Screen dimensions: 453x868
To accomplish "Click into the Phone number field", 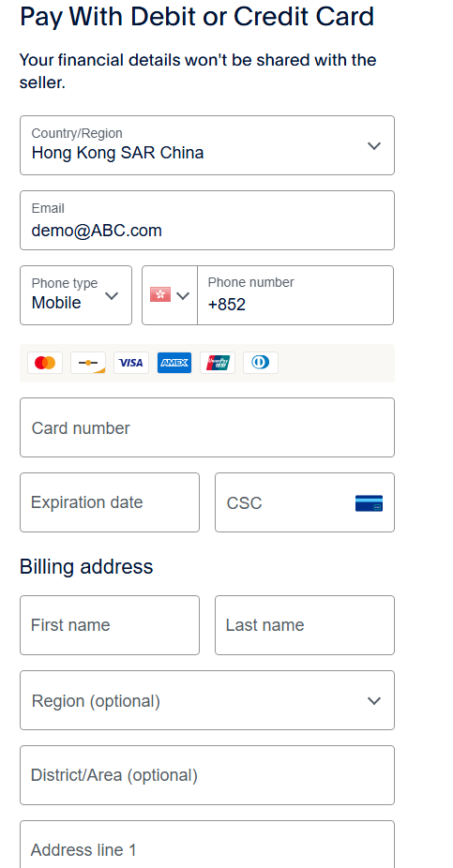I will [x=295, y=295].
